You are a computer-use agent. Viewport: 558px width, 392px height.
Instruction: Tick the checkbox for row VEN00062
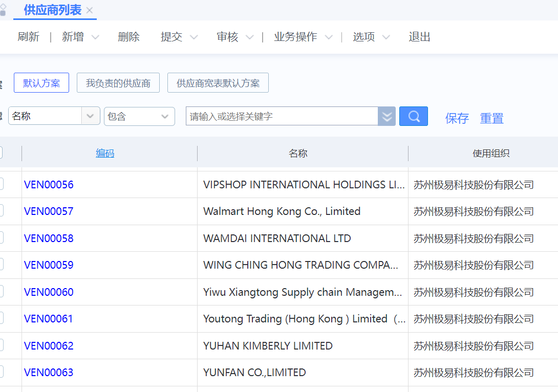[1, 345]
